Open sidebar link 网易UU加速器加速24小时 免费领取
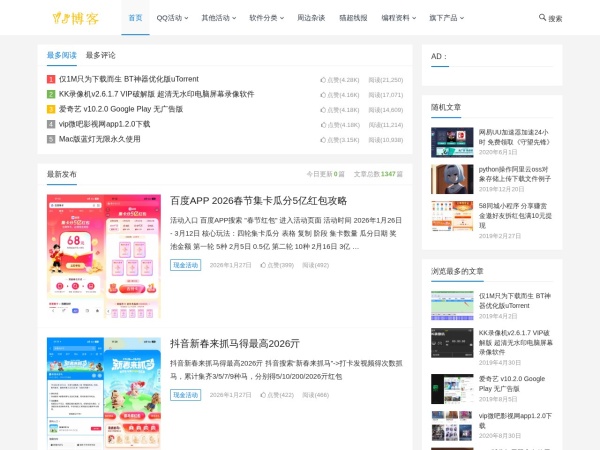The height and width of the screenshot is (450, 600). pyautogui.click(x=515, y=137)
